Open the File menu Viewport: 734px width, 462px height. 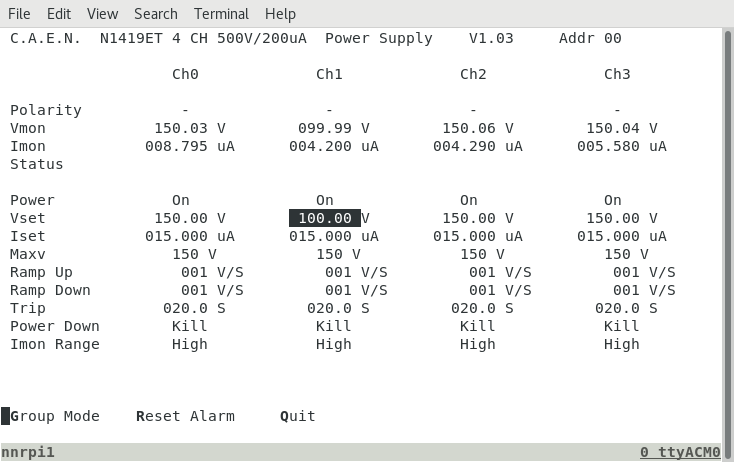19,14
